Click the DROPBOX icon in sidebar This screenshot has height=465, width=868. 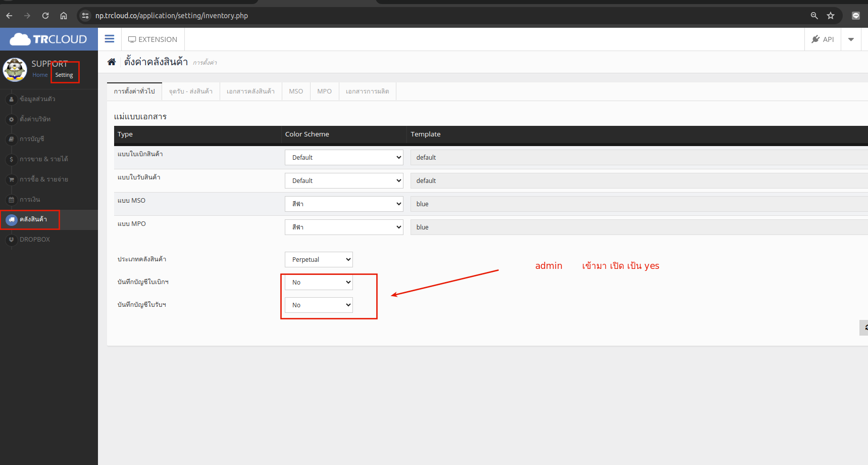(11, 240)
